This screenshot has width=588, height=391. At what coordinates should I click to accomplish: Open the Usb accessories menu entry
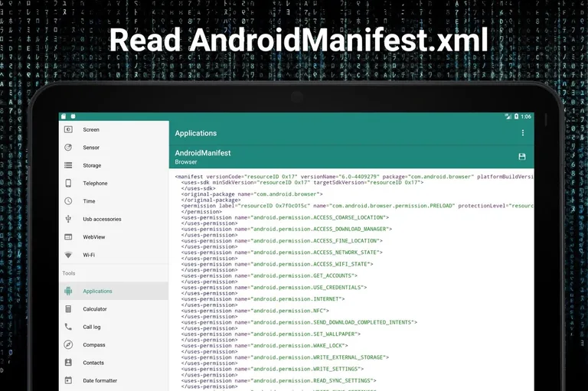114,219
